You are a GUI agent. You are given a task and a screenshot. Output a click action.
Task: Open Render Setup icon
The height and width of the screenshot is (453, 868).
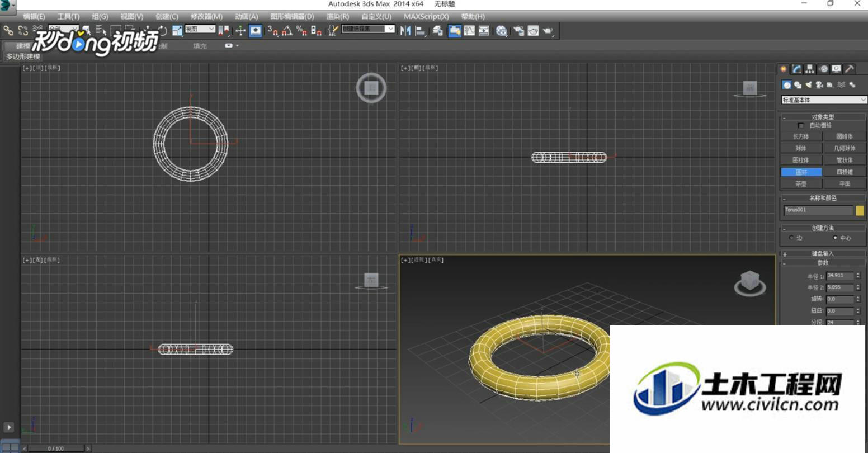click(x=518, y=31)
